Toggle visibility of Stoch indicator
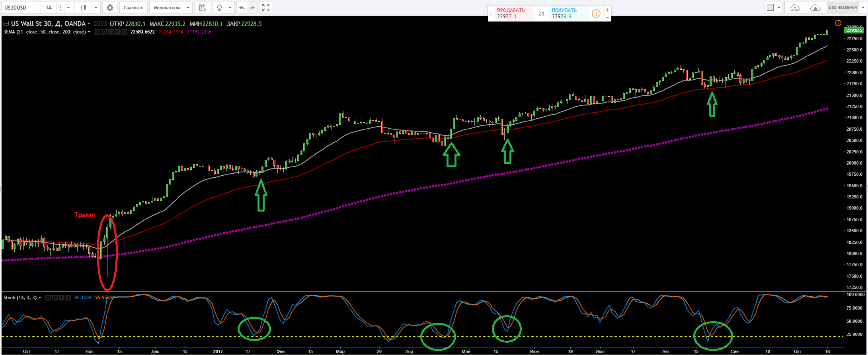This screenshot has height=355, width=868. (x=48, y=298)
